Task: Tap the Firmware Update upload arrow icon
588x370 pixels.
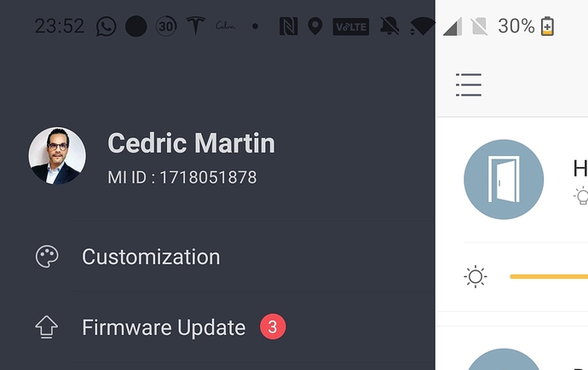Action: click(x=47, y=327)
